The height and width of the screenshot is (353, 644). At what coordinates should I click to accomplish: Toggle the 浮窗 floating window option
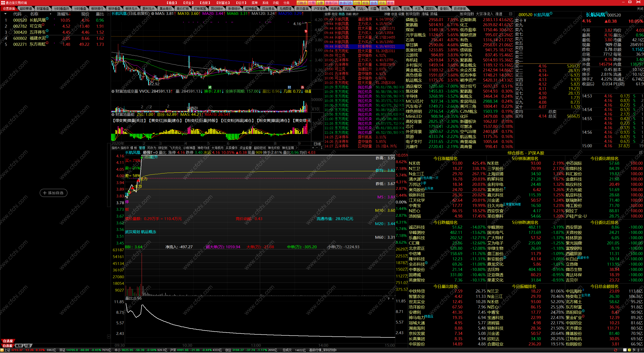coord(387,14)
